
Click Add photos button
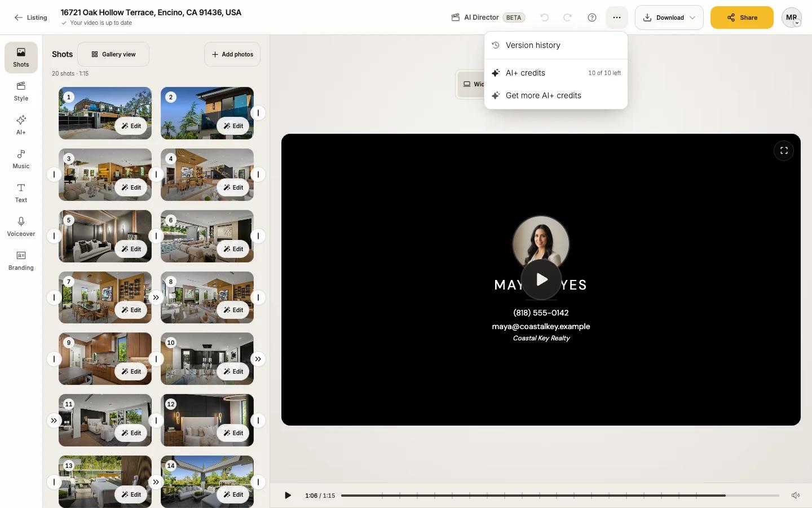(x=232, y=54)
